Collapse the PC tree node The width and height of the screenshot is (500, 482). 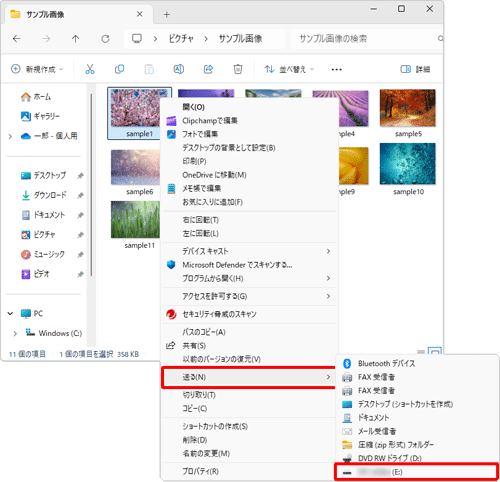(x=10, y=314)
